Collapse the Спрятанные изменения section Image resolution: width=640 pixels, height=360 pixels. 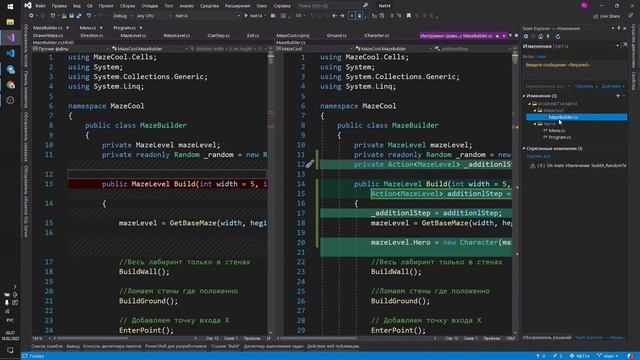tap(524, 149)
